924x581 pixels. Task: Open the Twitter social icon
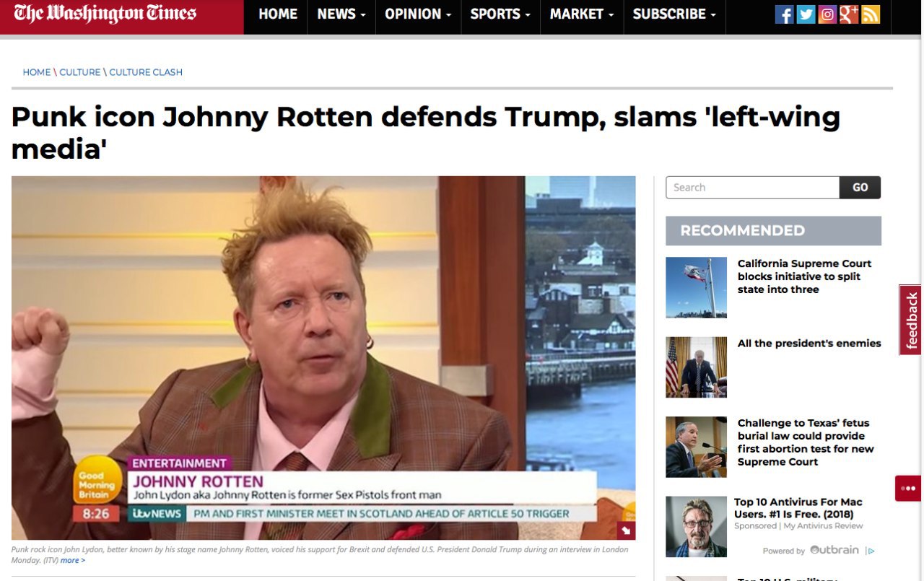[806, 14]
